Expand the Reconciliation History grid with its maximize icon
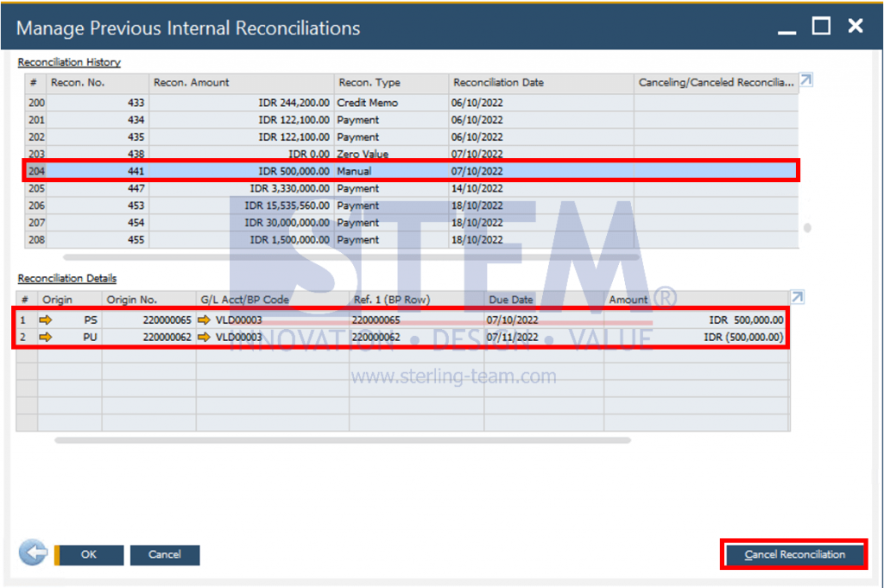 (805, 78)
